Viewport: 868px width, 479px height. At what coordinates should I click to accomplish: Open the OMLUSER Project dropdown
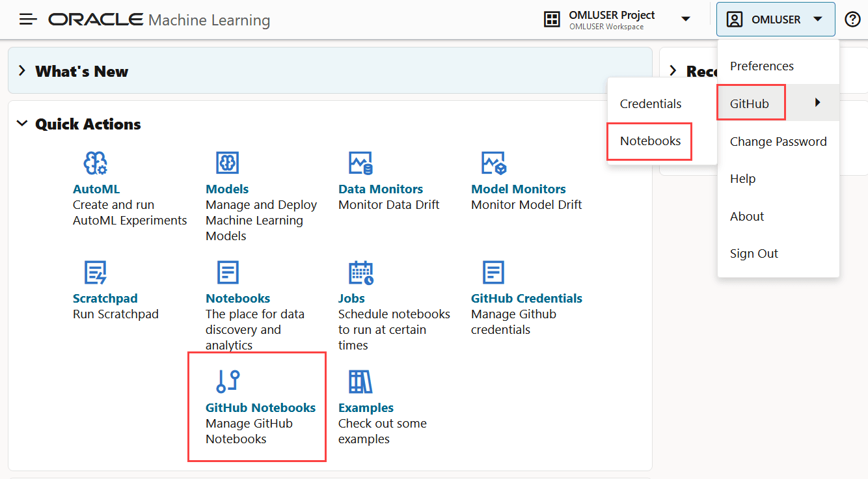685,20
